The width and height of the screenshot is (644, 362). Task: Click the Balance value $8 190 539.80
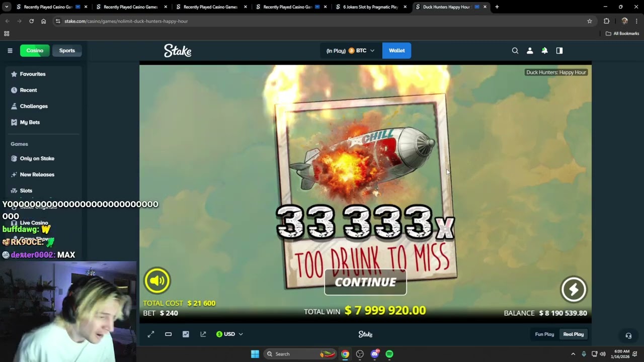tap(563, 313)
